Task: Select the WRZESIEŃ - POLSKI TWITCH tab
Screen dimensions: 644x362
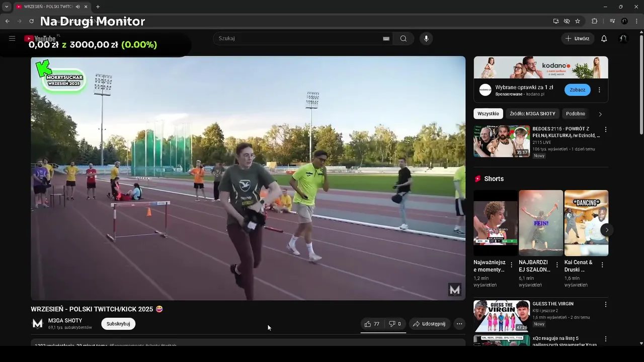Action: [x=48, y=7]
